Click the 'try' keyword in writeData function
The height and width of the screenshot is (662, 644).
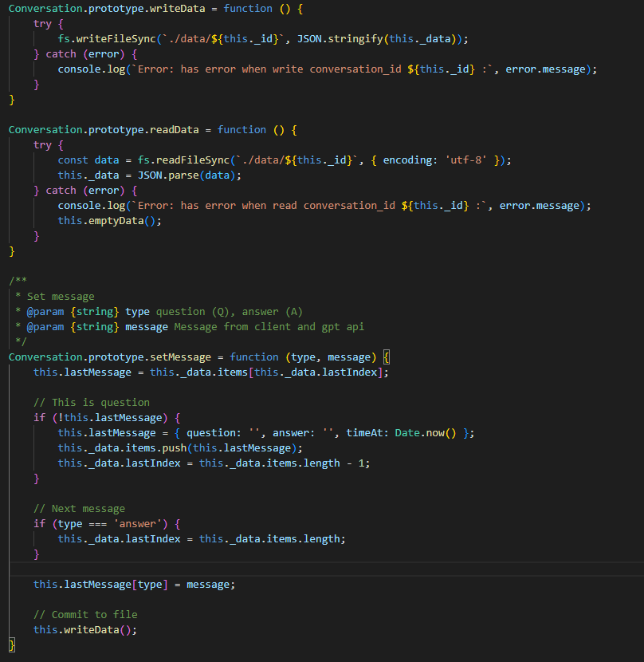tap(42, 24)
